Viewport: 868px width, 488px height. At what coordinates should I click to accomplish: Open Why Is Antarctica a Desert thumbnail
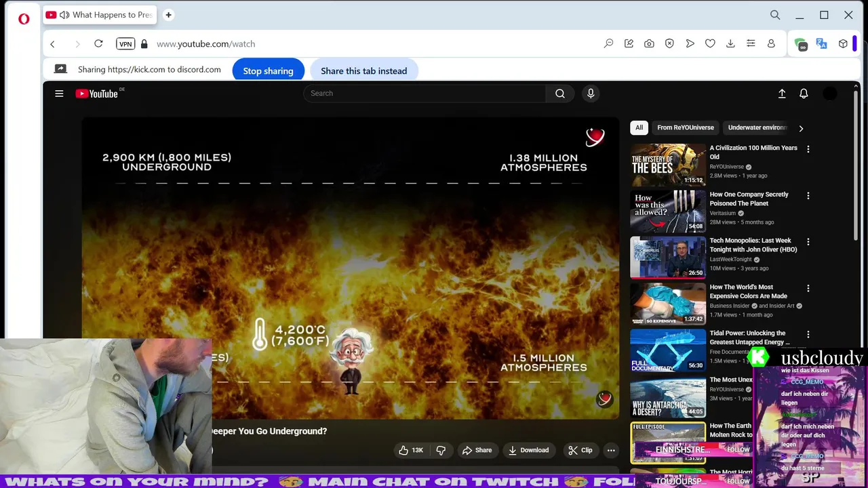pyautogui.click(x=668, y=396)
